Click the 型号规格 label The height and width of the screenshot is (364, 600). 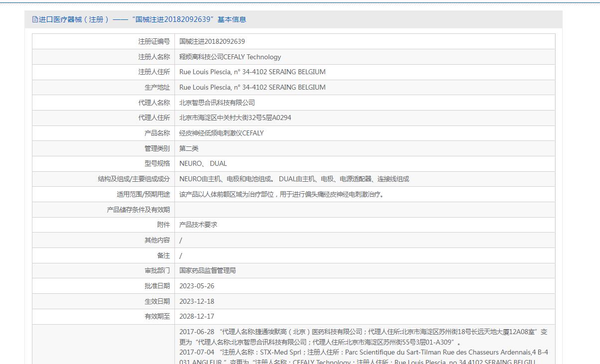(157, 163)
